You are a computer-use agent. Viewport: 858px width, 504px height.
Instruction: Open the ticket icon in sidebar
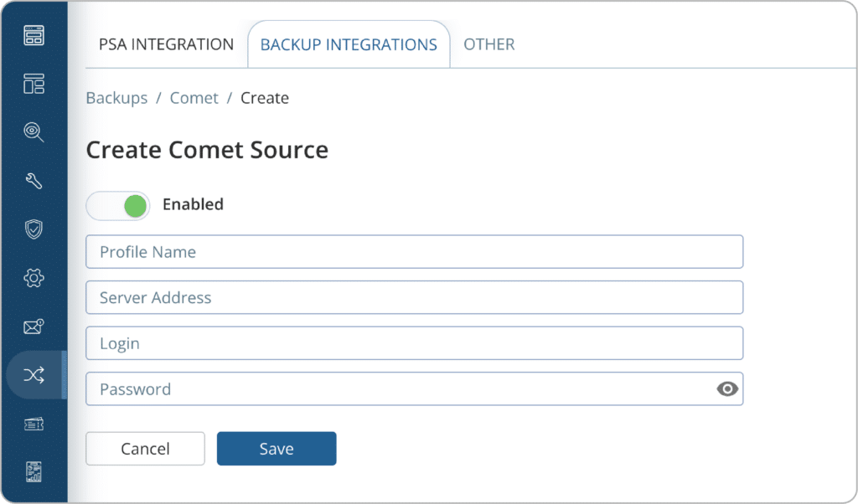34,424
